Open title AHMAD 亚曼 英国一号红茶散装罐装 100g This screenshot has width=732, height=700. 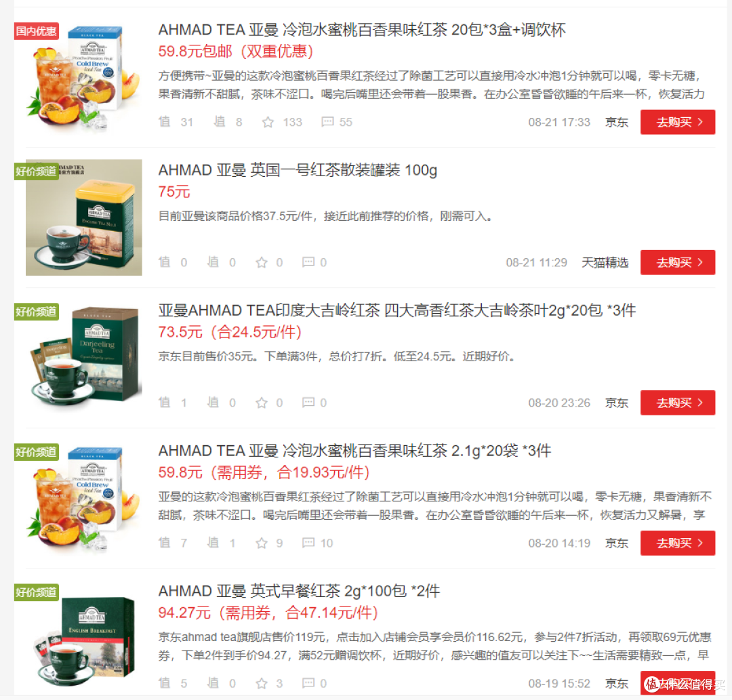tap(298, 170)
